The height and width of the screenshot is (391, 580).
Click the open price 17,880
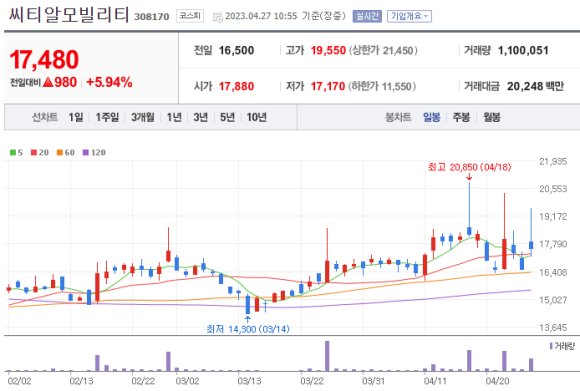tap(236, 86)
